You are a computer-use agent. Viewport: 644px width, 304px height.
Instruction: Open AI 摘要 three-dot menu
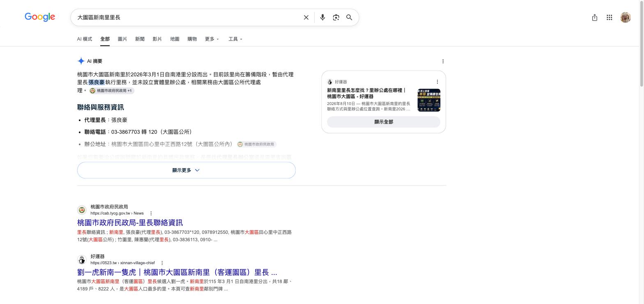click(443, 61)
